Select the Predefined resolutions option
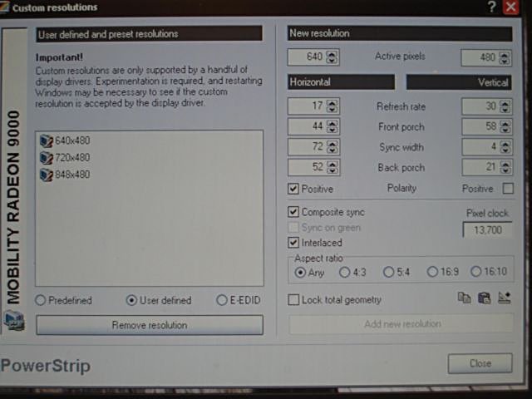 pyautogui.click(x=41, y=300)
